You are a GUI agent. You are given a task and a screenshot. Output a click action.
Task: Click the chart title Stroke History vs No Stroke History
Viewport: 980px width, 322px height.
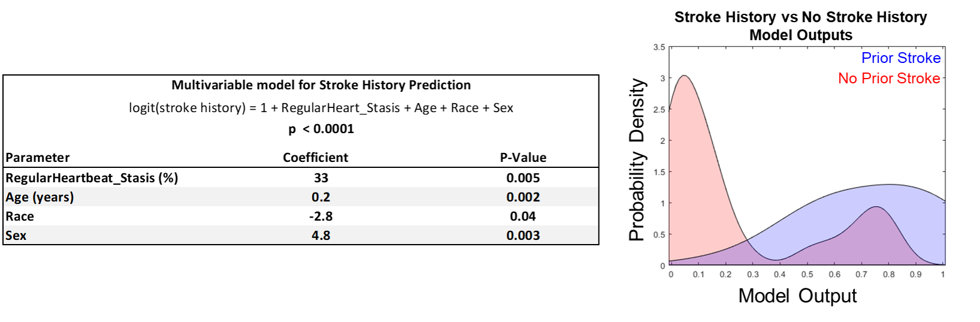click(800, 17)
